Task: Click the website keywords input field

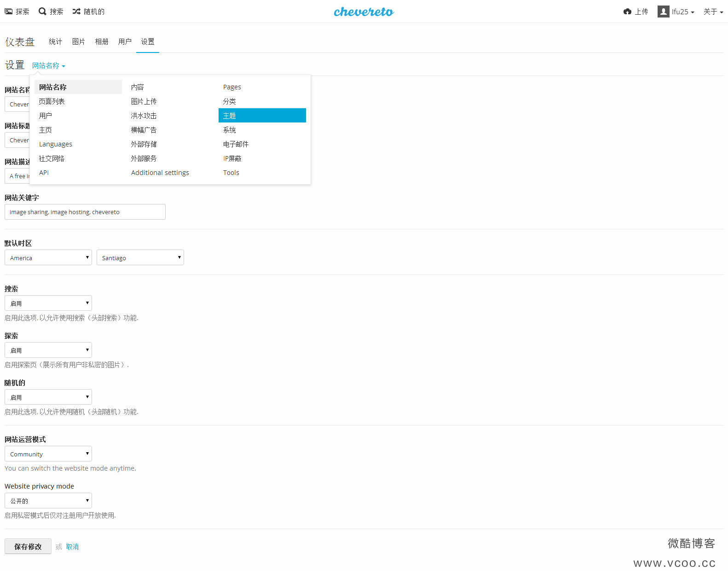Action: [85, 212]
